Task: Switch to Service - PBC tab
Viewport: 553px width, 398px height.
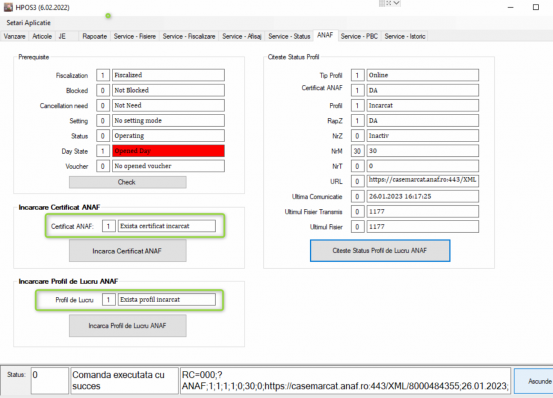Action: point(359,36)
